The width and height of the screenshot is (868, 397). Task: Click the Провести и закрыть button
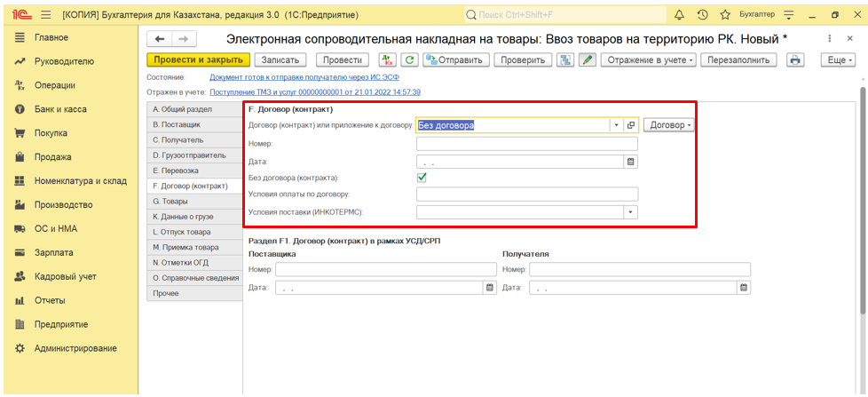pyautogui.click(x=198, y=60)
